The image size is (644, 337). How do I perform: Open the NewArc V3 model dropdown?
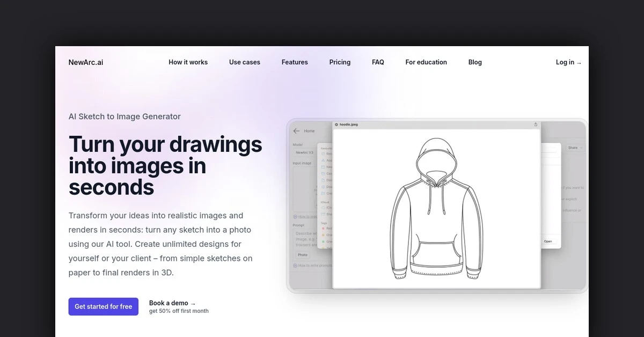click(x=304, y=152)
